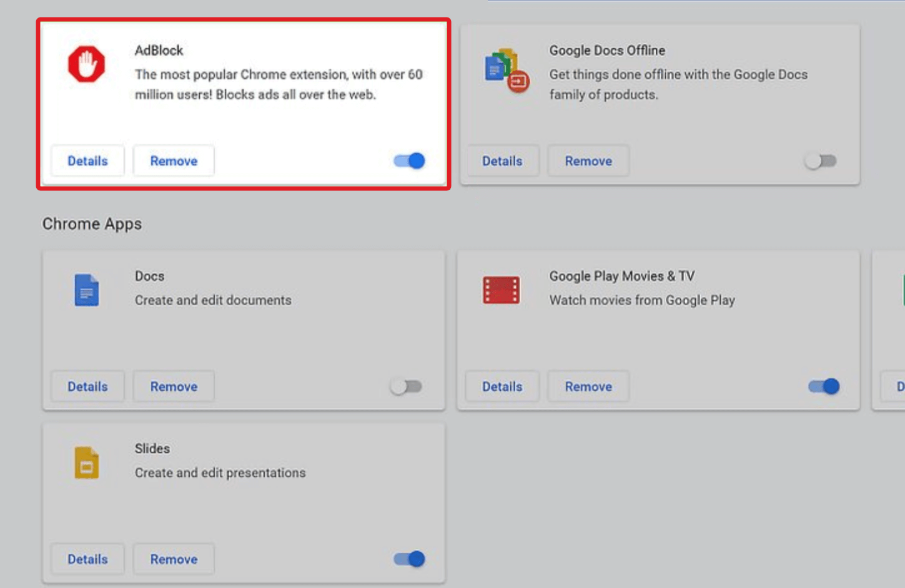Click the Google Play Movies film icon
The width and height of the screenshot is (905, 588).
tap(501, 290)
